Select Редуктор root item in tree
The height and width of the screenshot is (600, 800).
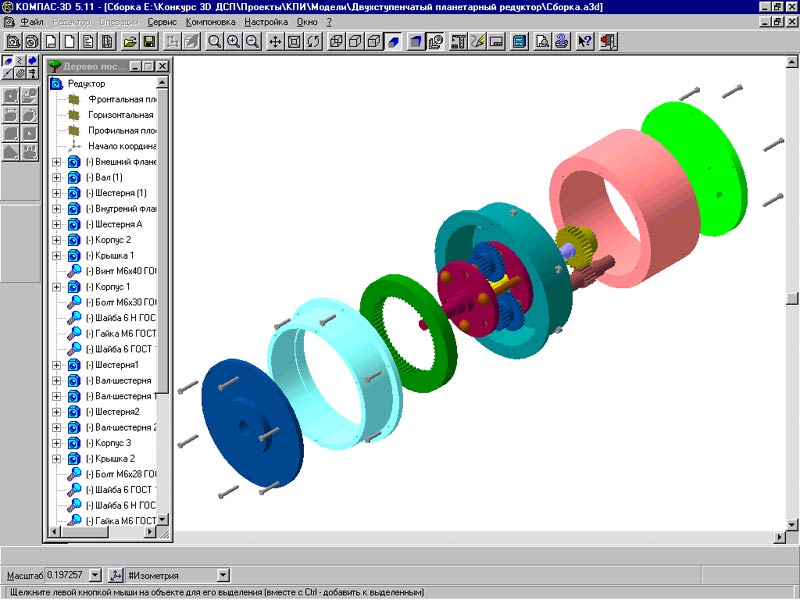coord(86,84)
